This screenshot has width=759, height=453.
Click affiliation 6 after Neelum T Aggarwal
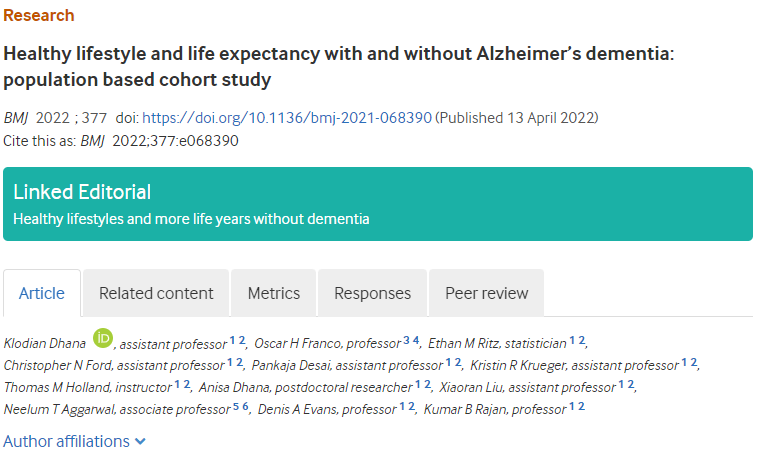[x=245, y=407]
